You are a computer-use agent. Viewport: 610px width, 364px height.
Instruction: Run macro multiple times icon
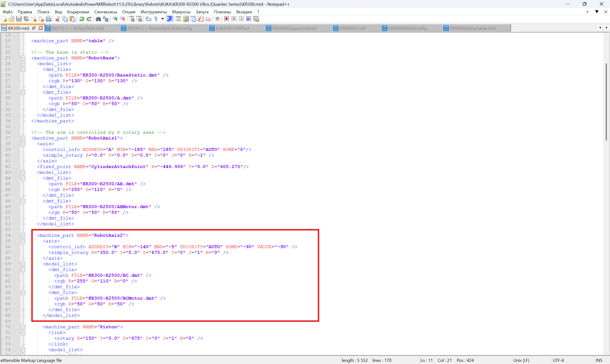click(249, 19)
